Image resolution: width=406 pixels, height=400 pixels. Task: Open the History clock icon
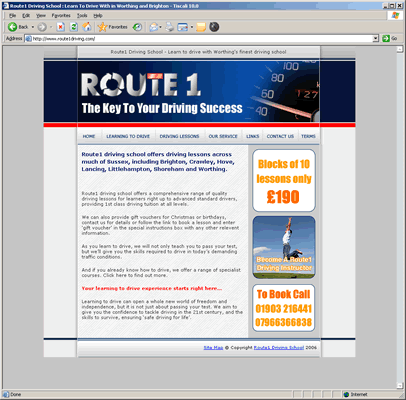click(137, 27)
